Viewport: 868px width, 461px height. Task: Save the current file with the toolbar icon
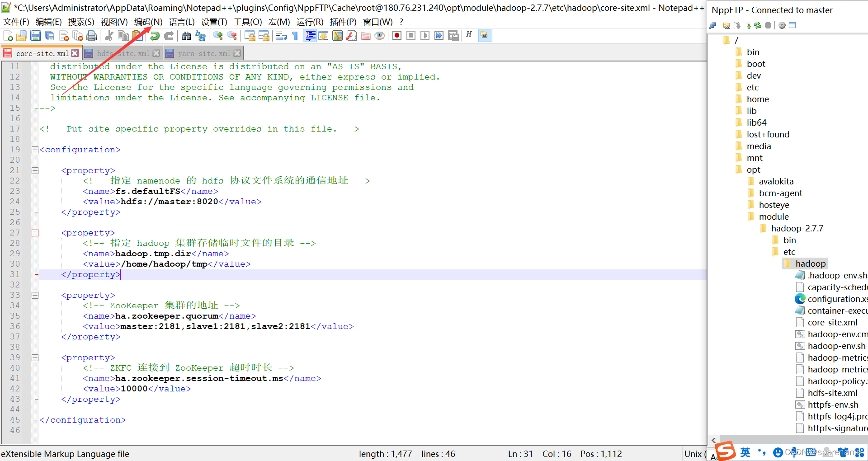click(x=36, y=36)
